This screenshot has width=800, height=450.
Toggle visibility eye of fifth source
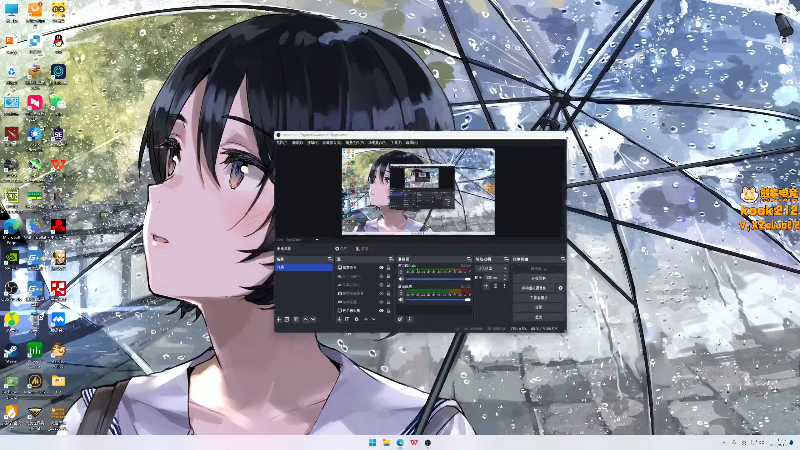coord(381,302)
